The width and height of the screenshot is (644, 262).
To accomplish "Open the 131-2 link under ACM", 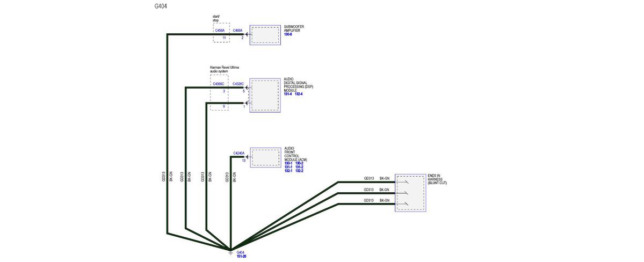I will click(x=299, y=167).
